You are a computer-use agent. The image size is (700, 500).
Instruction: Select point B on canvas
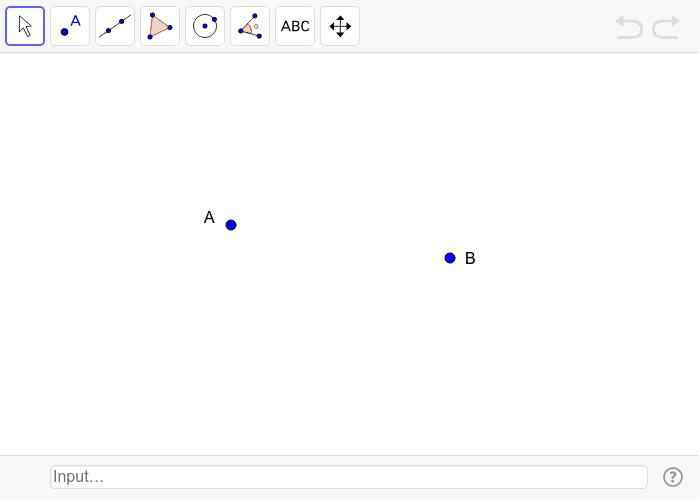click(x=450, y=258)
